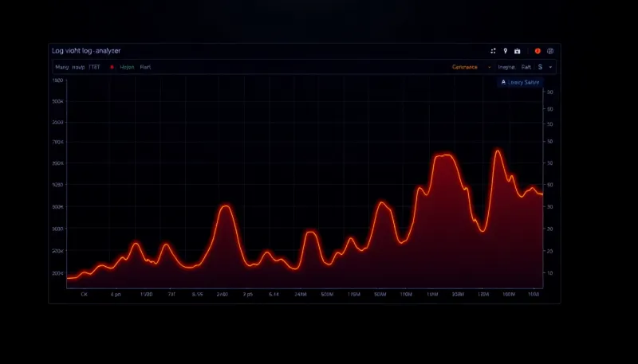The image size is (638, 364).
Task: Click the map pin icon in header
Action: tap(506, 51)
